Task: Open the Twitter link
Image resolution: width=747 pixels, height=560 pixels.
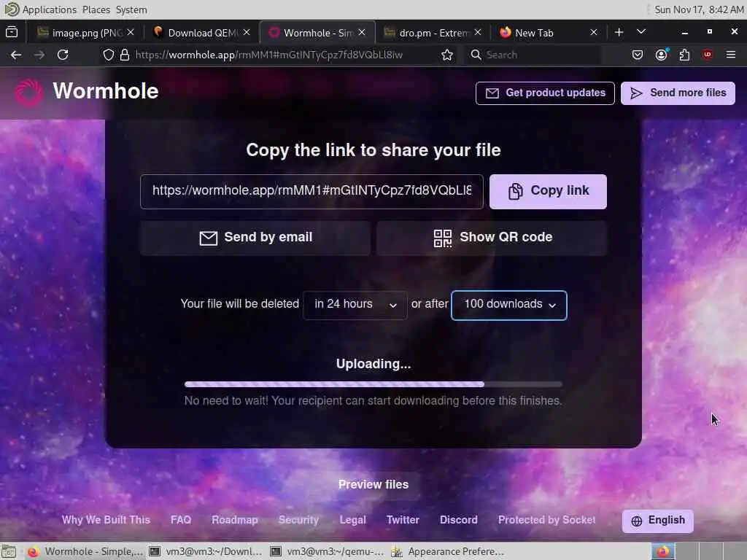Action: point(403,520)
